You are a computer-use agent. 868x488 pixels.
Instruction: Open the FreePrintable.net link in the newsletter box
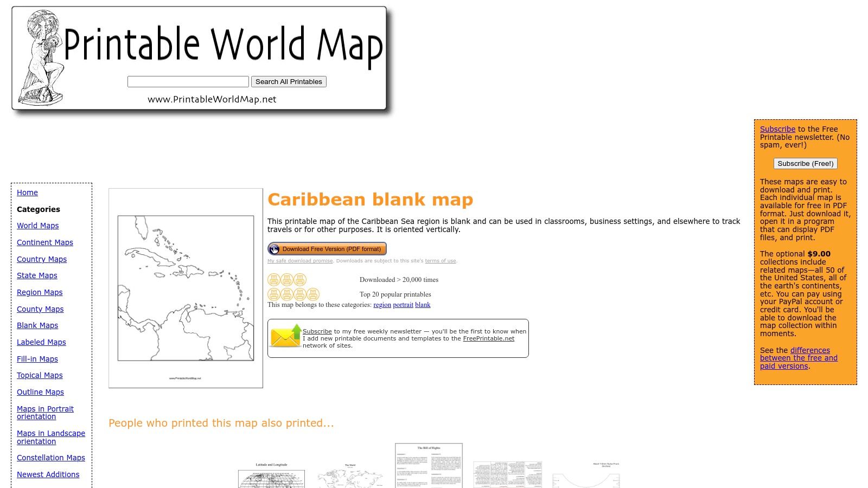pos(488,338)
